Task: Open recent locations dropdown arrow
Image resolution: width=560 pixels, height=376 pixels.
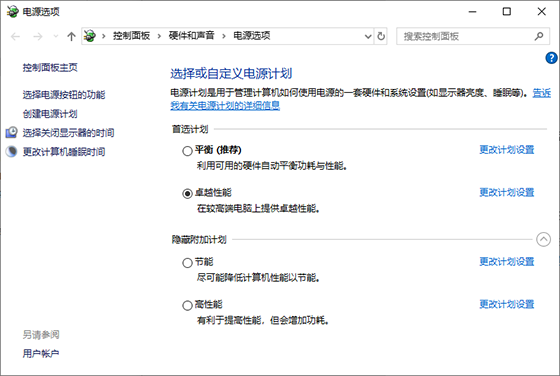Action: [x=56, y=36]
